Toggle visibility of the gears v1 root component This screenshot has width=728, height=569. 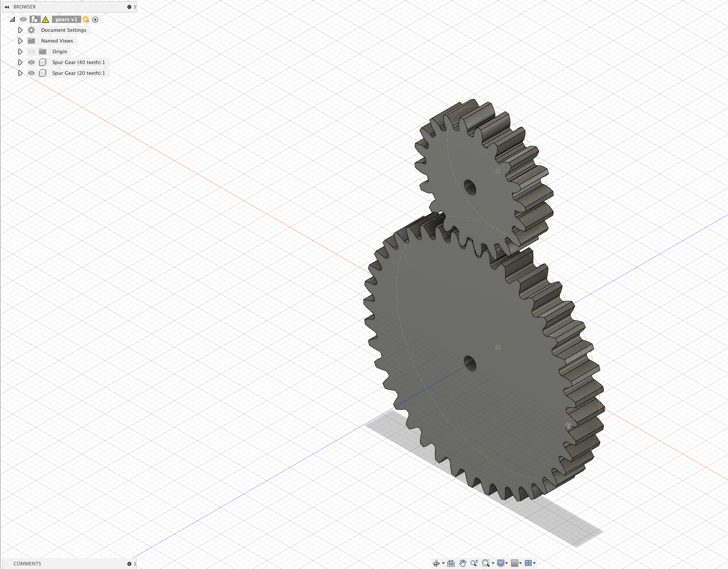click(23, 19)
